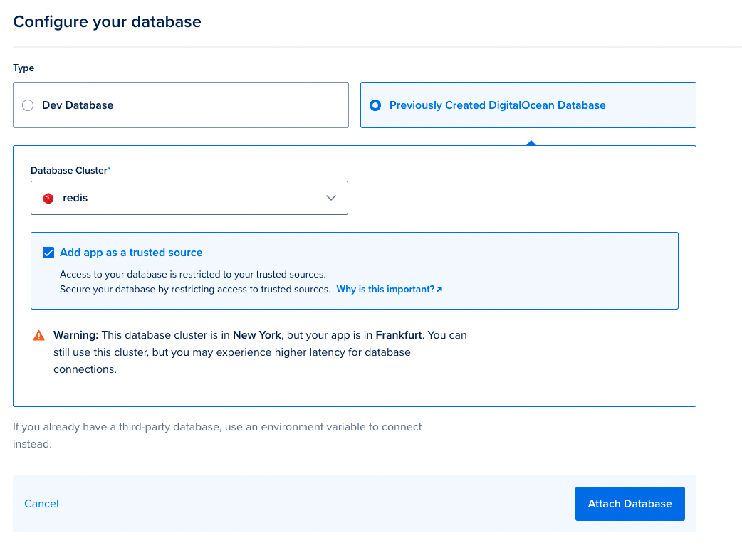Select Previously Created DigitalOcean Database option

coord(528,105)
